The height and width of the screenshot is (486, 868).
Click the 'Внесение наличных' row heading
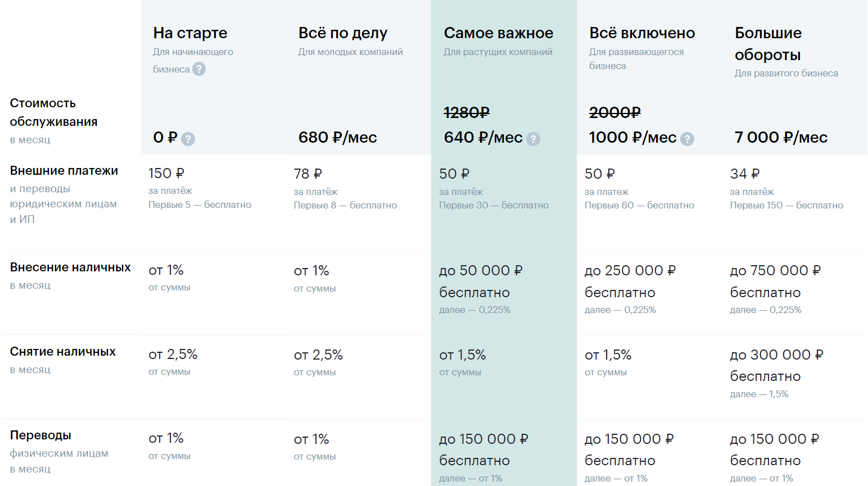(70, 267)
